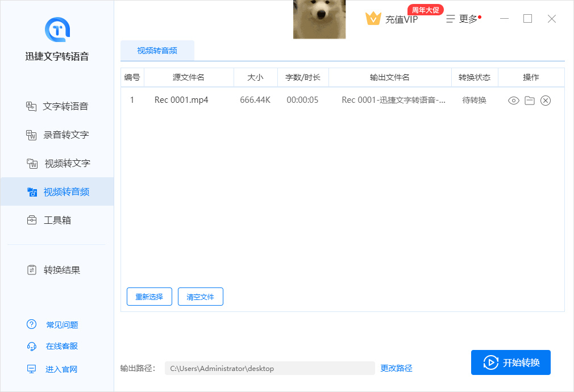This screenshot has width=574, height=392.
Task: Click the 00:00:05 duration cell
Action: 302,100
